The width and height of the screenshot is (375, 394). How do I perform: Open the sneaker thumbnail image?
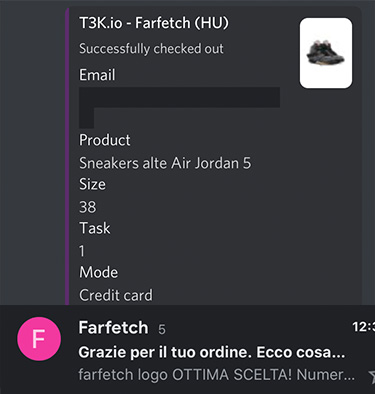(x=326, y=53)
